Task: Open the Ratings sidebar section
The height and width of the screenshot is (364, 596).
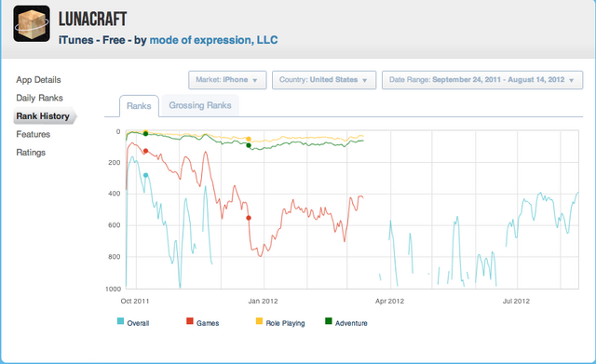Action: click(31, 153)
